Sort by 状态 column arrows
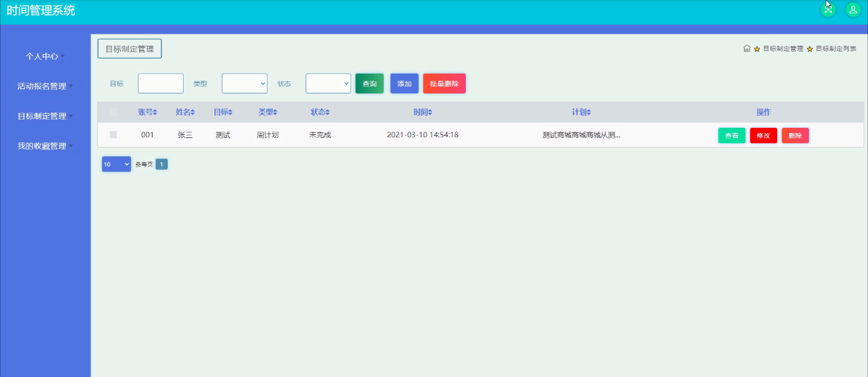The image size is (868, 377). click(x=328, y=113)
